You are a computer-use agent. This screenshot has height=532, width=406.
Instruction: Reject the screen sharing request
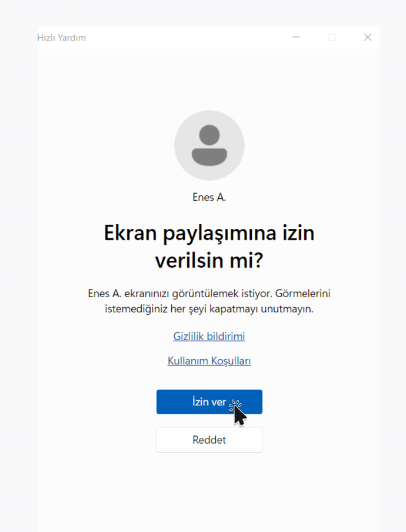point(209,440)
